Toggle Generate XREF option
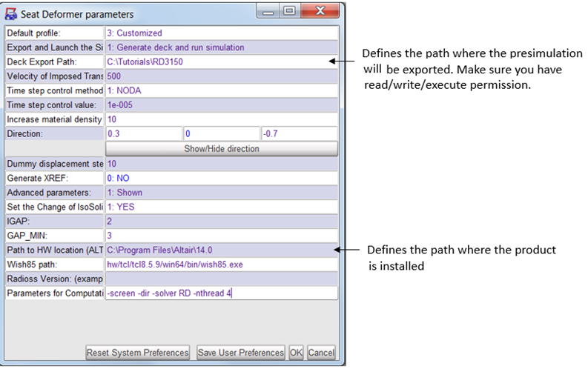588x369 pixels. pyautogui.click(x=221, y=179)
